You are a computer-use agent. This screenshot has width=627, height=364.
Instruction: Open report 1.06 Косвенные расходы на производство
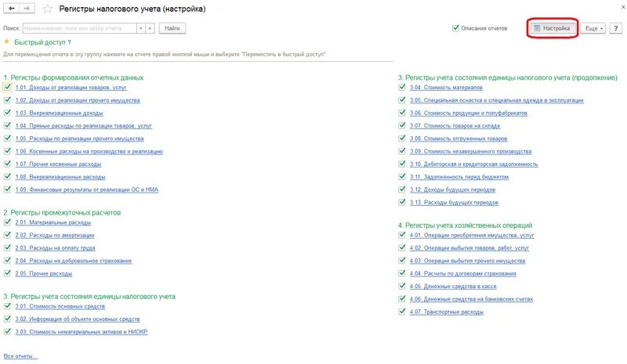(x=89, y=151)
